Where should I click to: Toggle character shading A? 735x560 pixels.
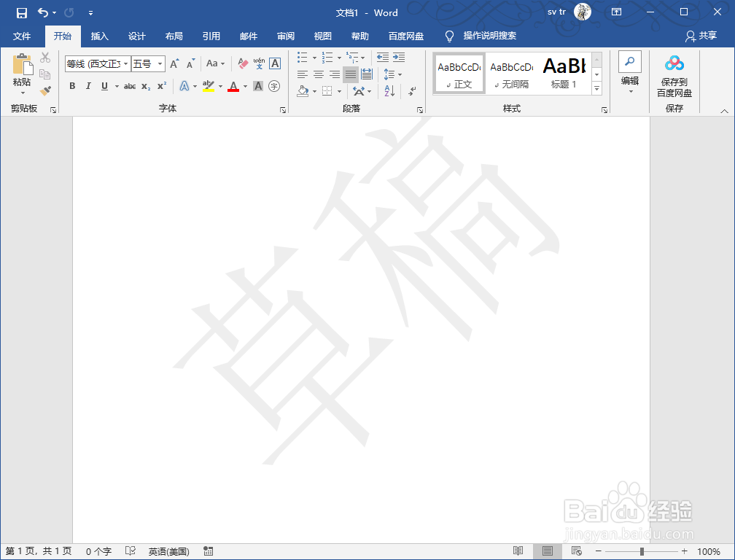pyautogui.click(x=258, y=86)
